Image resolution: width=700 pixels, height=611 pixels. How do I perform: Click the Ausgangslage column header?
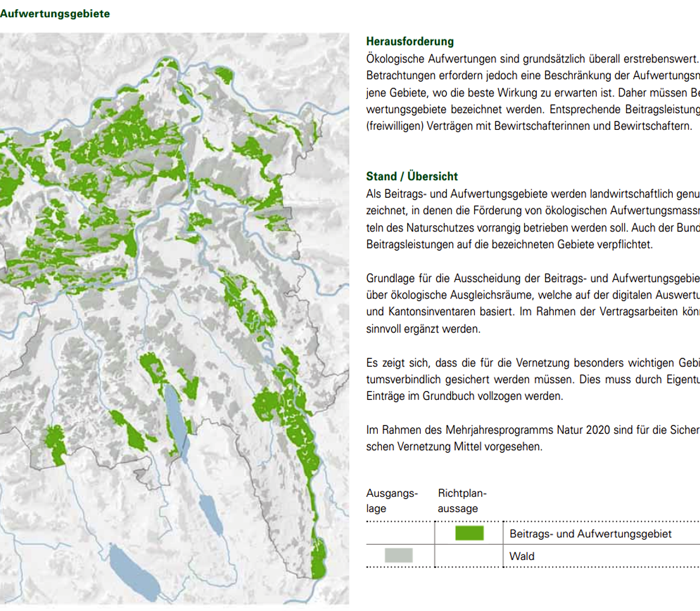(392, 500)
